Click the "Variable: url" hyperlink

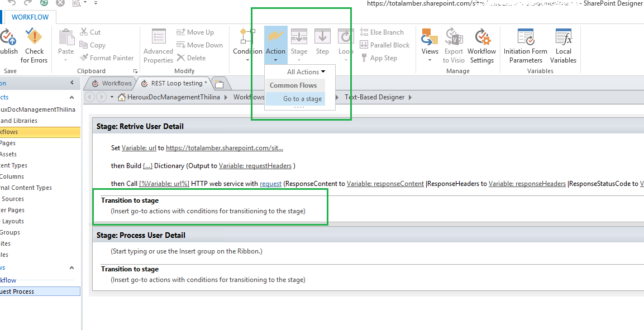click(139, 148)
